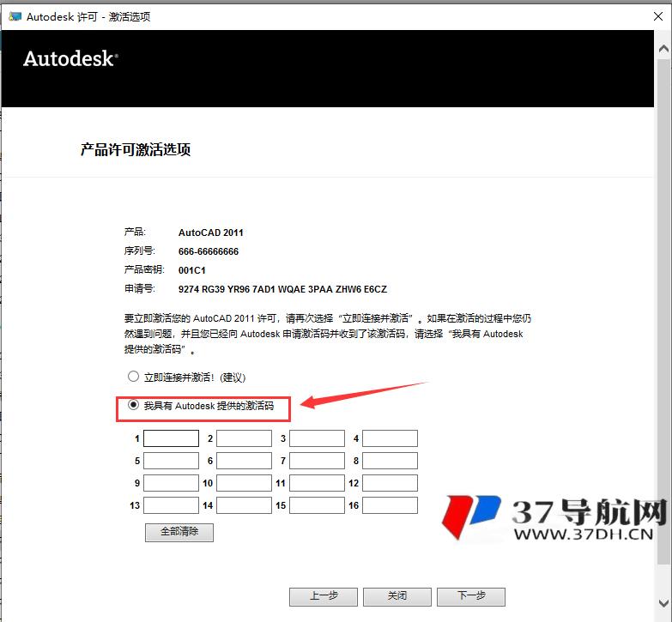The height and width of the screenshot is (622, 672).
Task: Click activation code field 10
Action: coord(244,483)
